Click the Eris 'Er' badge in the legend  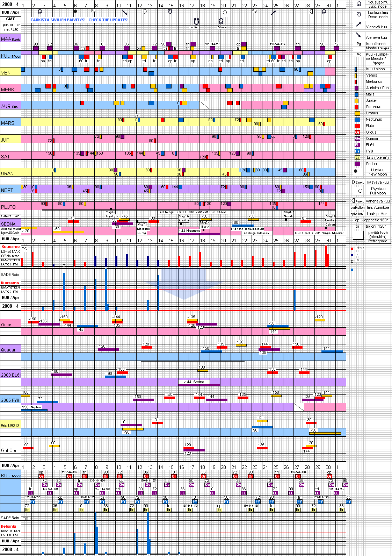(x=357, y=157)
